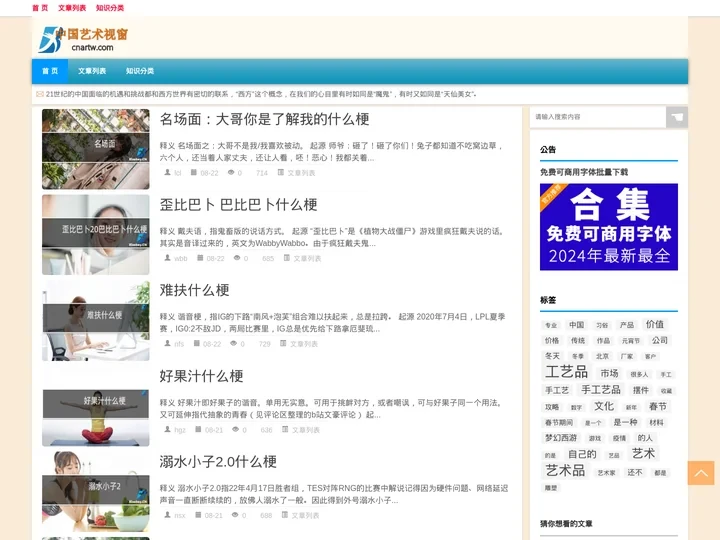Viewport: 720px width, 540px height.
Task: Select the 文化 tag
Action: (x=604, y=406)
